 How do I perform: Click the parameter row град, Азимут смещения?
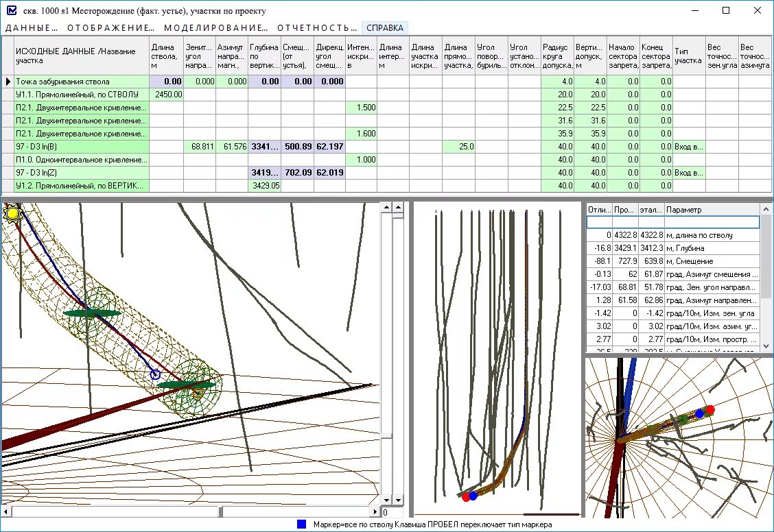[x=673, y=274]
